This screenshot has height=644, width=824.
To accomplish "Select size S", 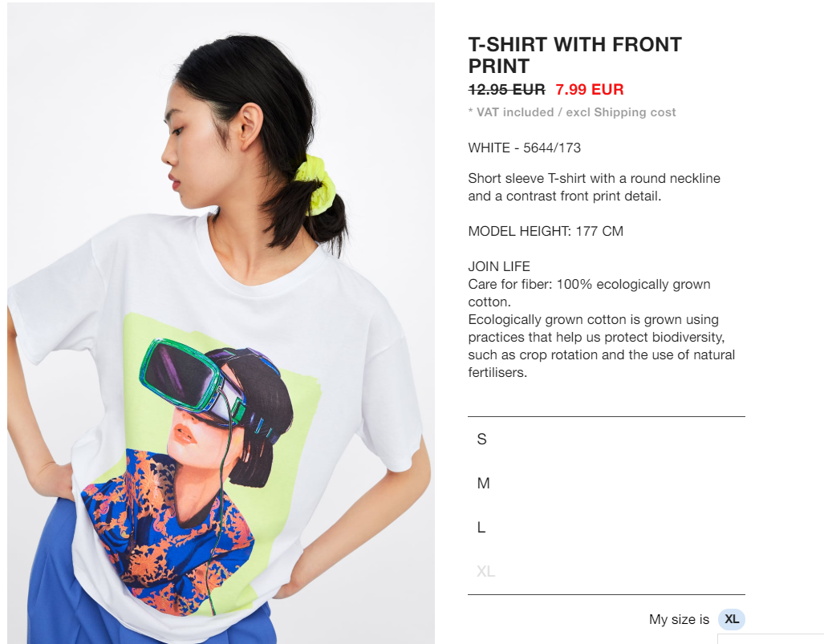I will coord(606,439).
